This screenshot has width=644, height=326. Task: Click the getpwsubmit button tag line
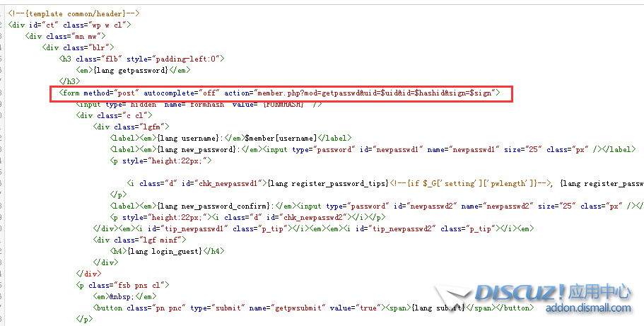(247, 308)
